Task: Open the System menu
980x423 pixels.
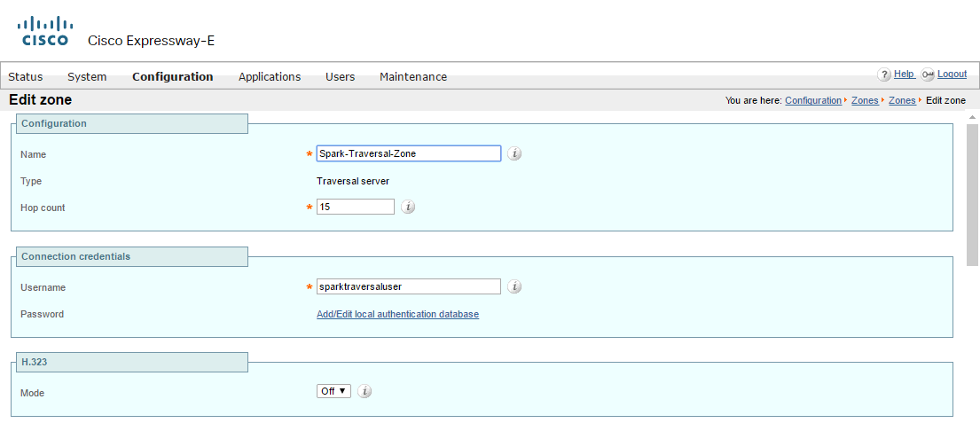Action: pyautogui.click(x=87, y=77)
